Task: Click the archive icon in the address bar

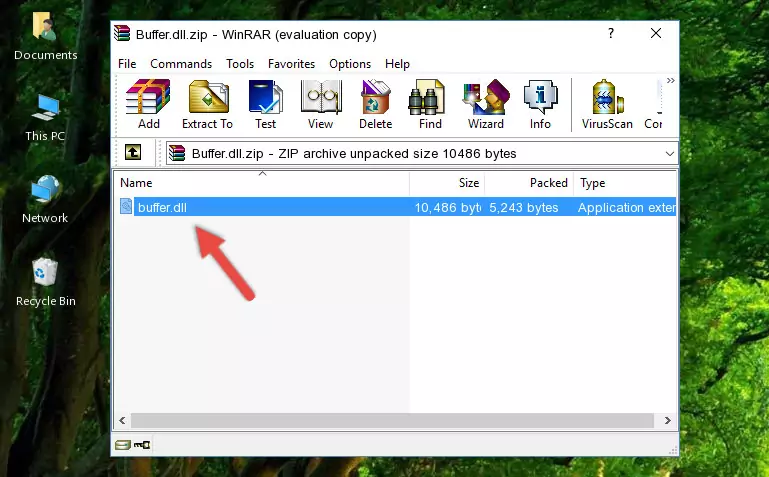Action: pos(177,153)
